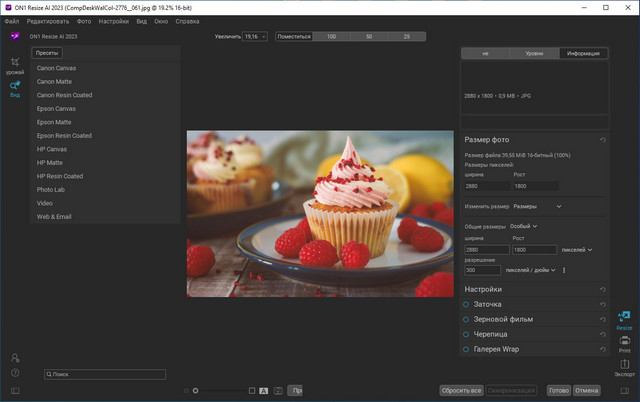Open the help question mark icon
Image resolution: width=640 pixels, height=402 pixels.
click(15, 373)
